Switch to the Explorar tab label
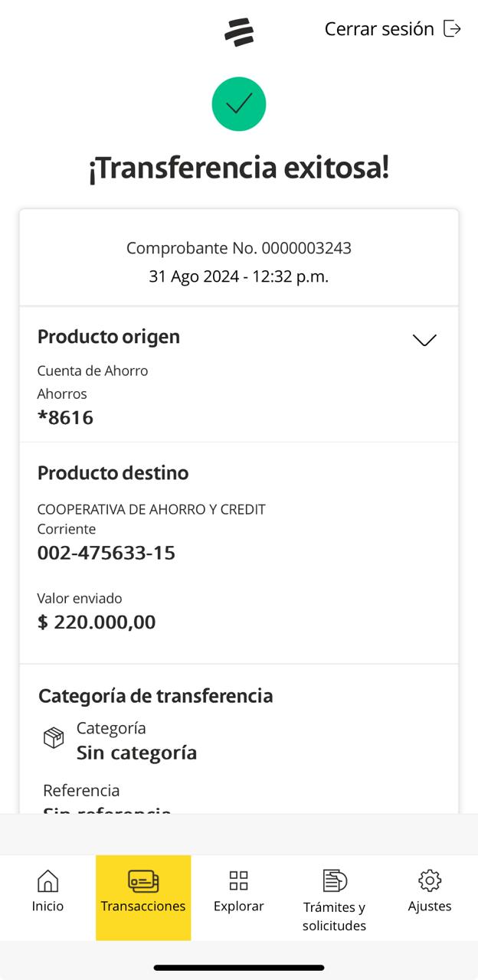 [x=239, y=906]
